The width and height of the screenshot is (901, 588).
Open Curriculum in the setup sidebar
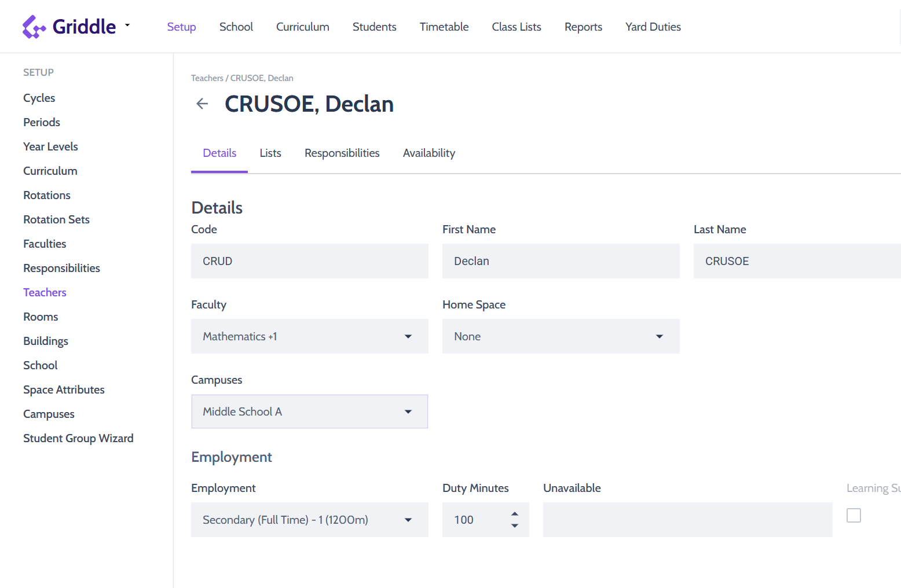(50, 171)
